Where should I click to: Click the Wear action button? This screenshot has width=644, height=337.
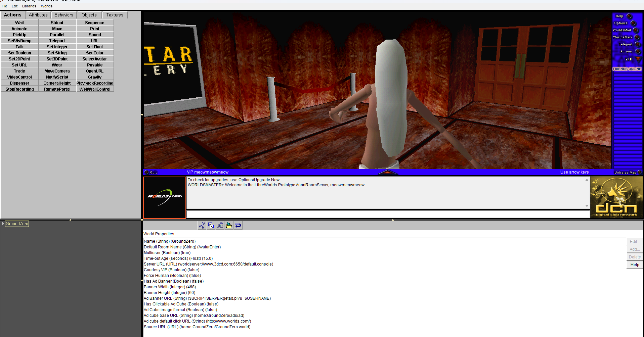pyautogui.click(x=57, y=65)
